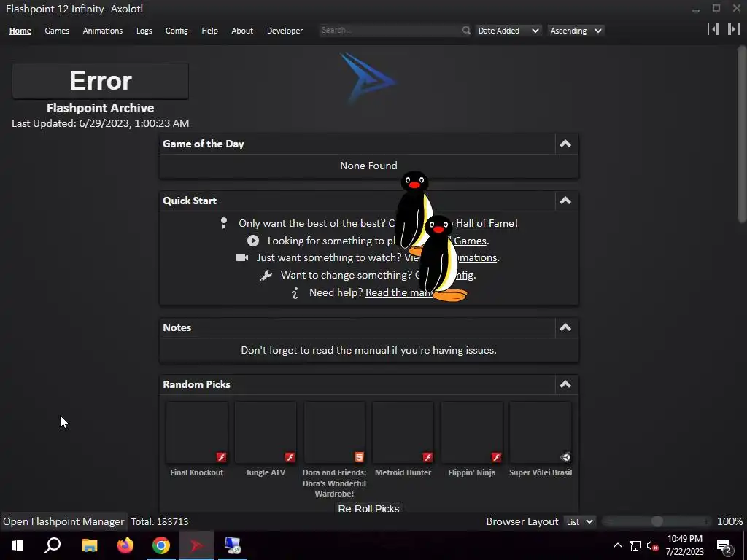Click the Flashpoint blue arrow logo

[x=368, y=77]
